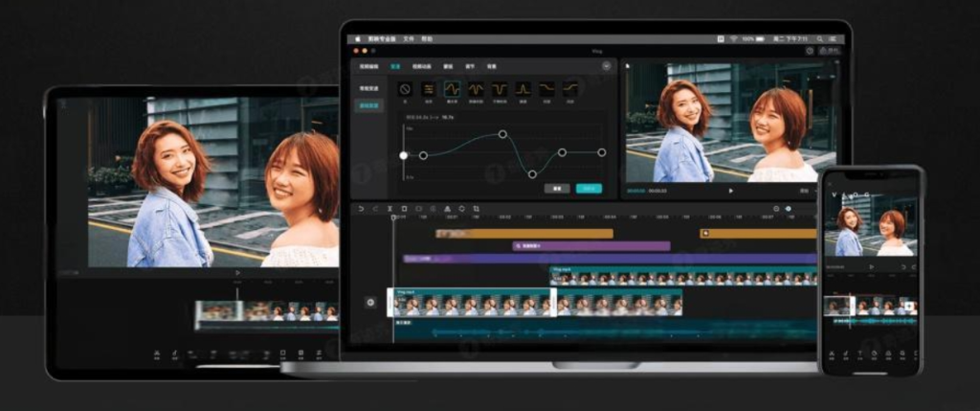This screenshot has width=980, height=411.
Task: Open Spotlight search from the menu bar
Action: point(819,38)
